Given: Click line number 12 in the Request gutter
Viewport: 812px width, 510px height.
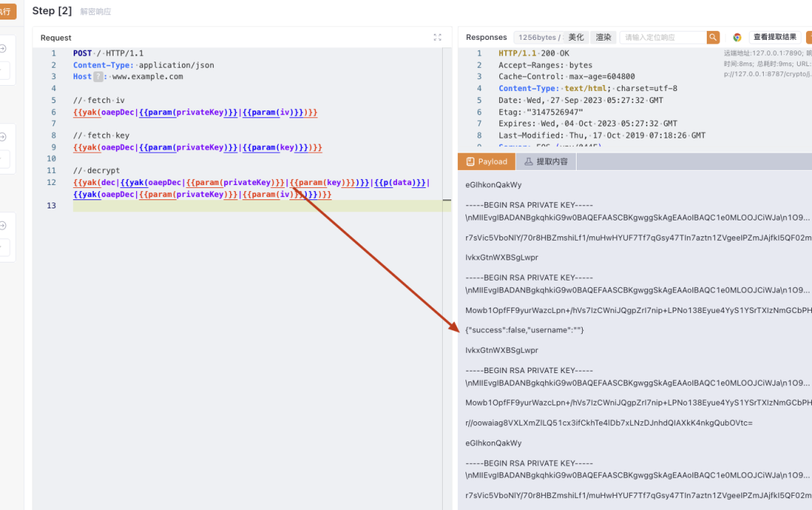Looking at the screenshot, I should tap(51, 183).
